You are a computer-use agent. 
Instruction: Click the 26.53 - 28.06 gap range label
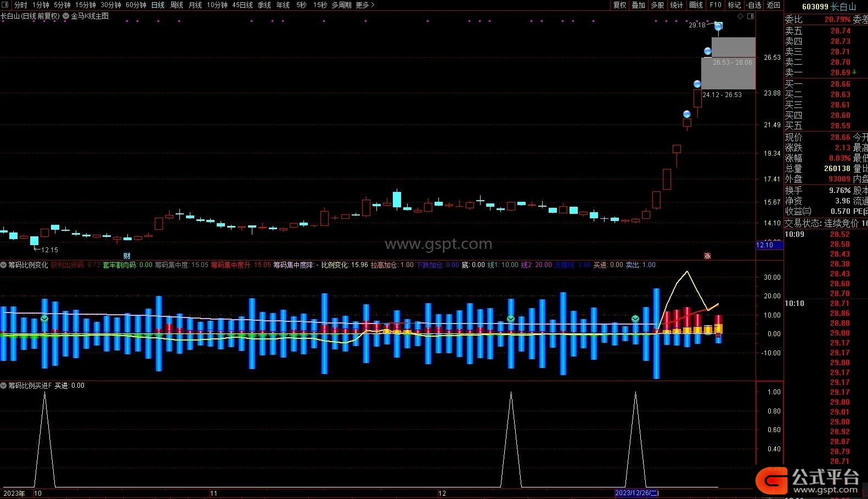point(732,63)
